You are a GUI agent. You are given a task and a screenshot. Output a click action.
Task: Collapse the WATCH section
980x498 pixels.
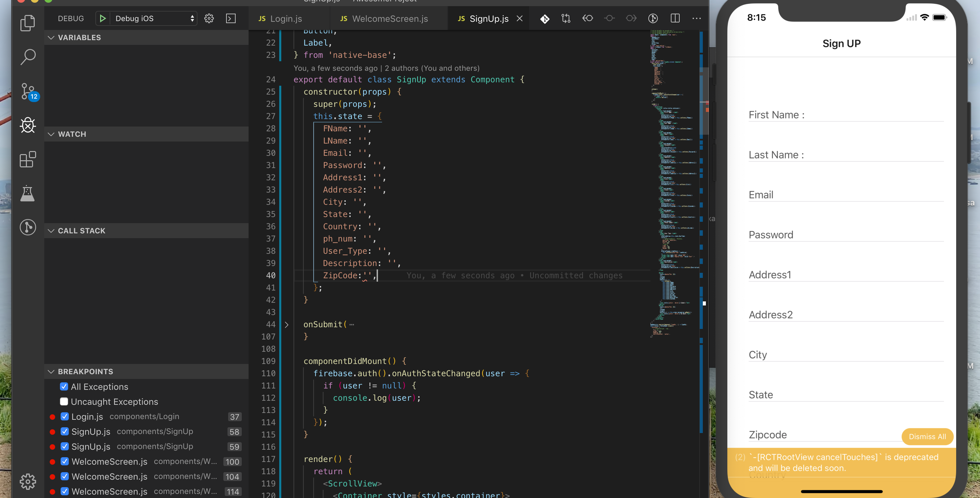click(x=51, y=134)
